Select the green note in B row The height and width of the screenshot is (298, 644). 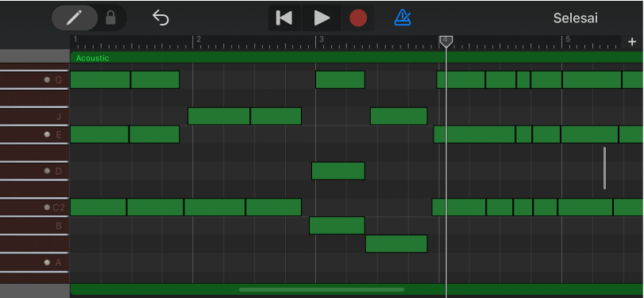[x=337, y=225]
